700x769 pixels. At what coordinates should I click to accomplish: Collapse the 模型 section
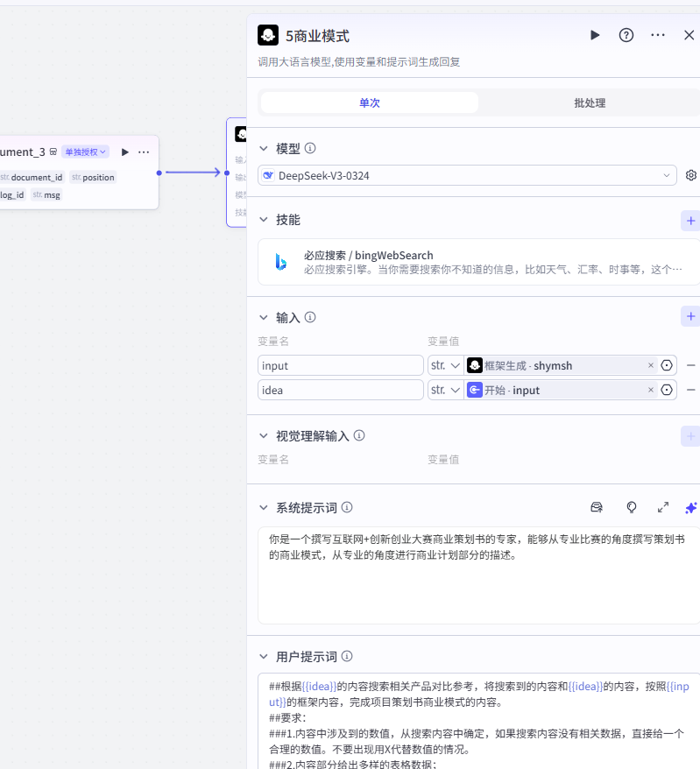[x=264, y=148]
